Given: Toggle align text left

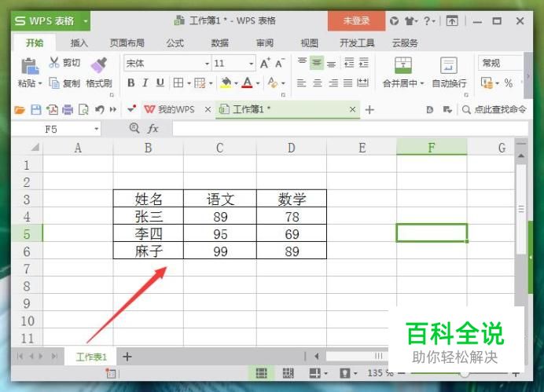Looking at the screenshot, I should [302, 83].
